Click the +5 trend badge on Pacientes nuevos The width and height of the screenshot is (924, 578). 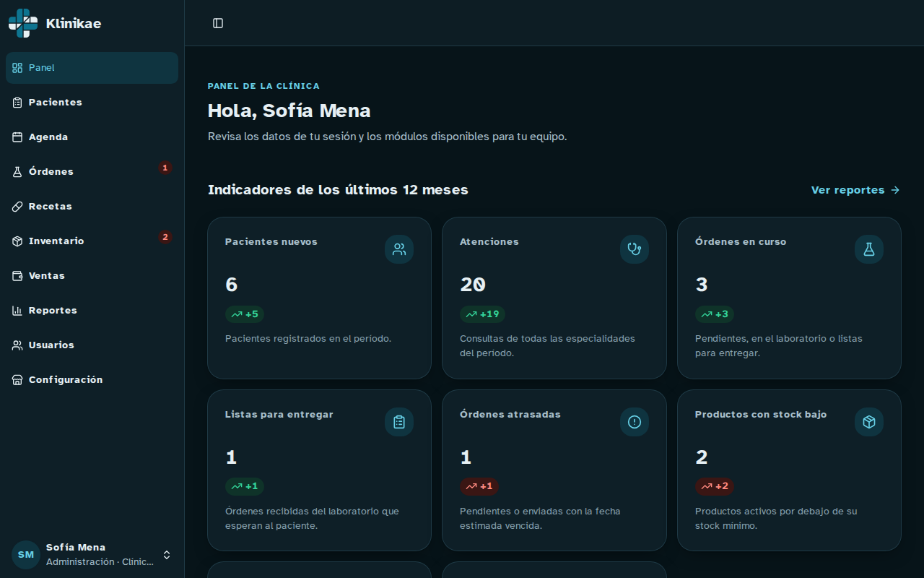[x=245, y=314]
